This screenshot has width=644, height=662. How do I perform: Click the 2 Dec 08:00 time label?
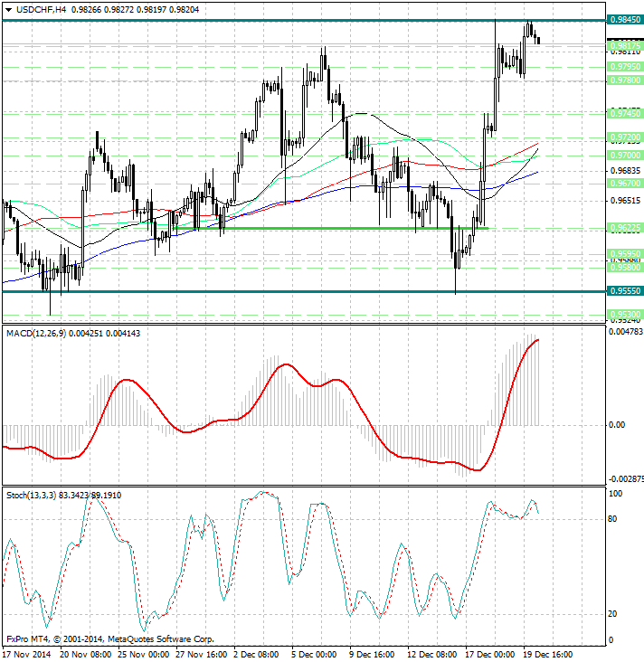(256, 655)
